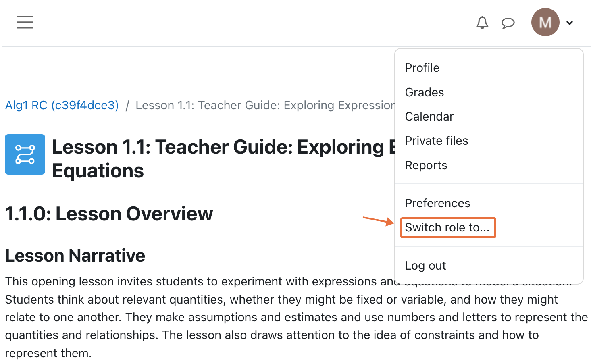591x364 pixels.
Task: Log out from the user menu
Action: pos(425,266)
